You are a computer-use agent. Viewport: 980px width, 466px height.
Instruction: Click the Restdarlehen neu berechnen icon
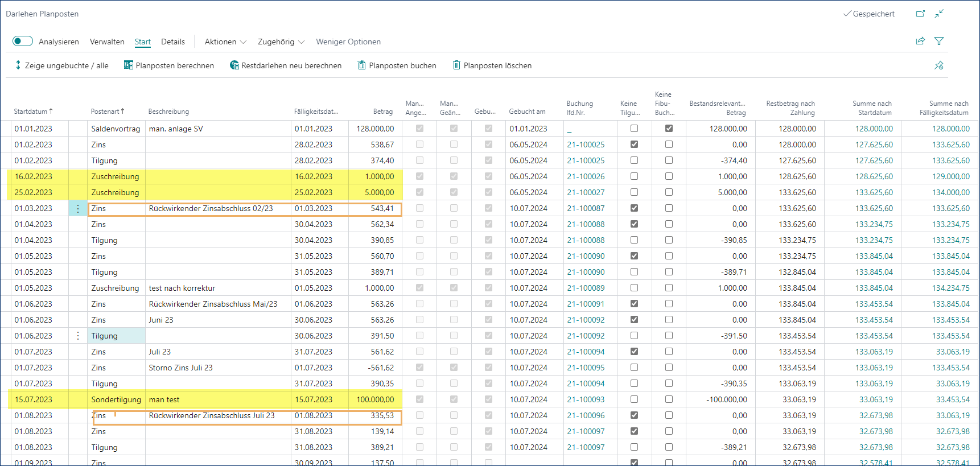[234, 65]
